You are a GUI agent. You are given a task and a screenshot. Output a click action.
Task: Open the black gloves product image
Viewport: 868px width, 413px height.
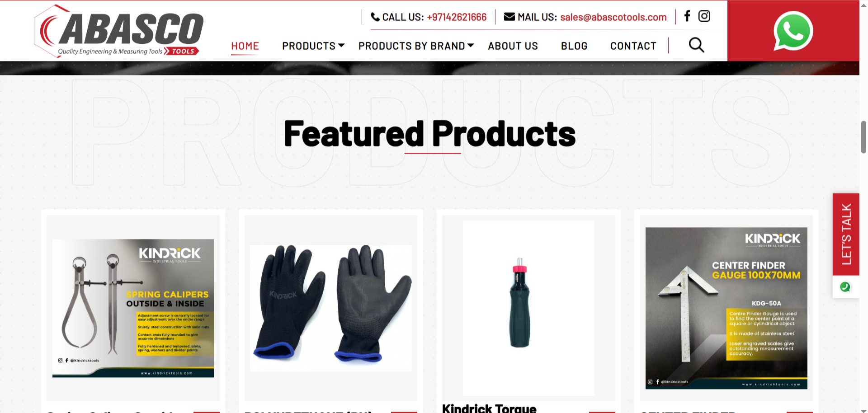[x=331, y=308]
